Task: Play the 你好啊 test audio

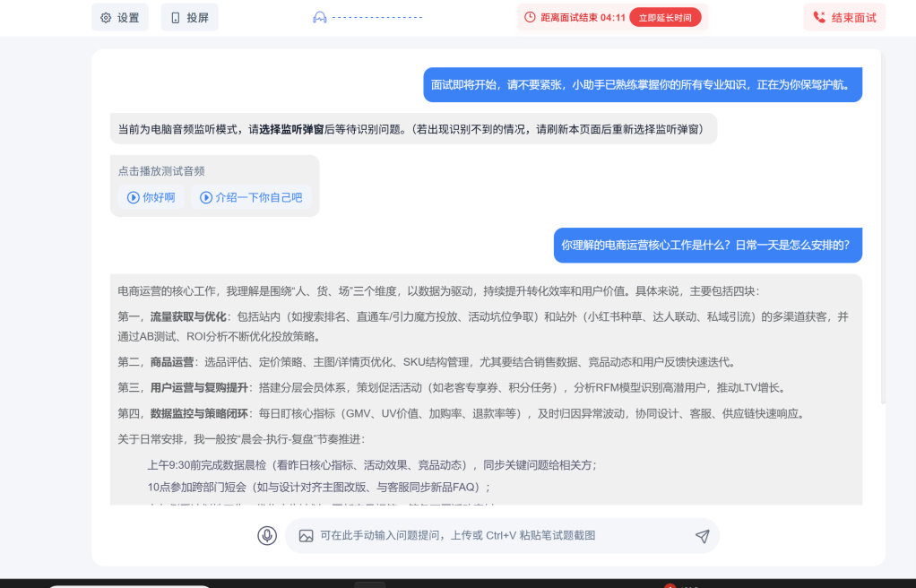Action: tap(150, 197)
